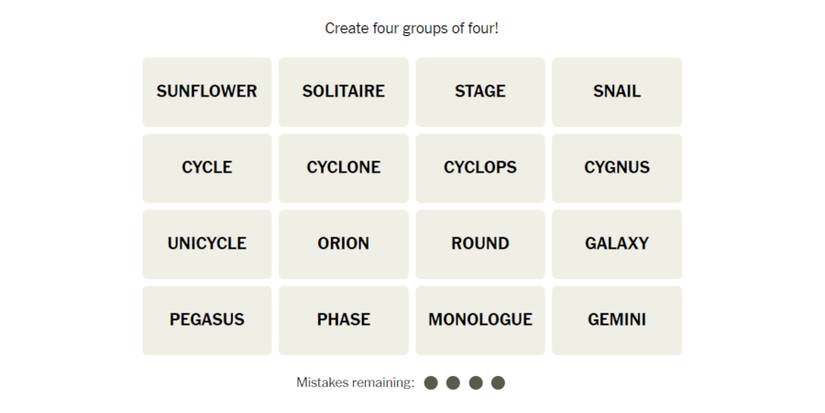The width and height of the screenshot is (825, 413).
Task: Select the UNICYCLE tile
Action: (207, 244)
